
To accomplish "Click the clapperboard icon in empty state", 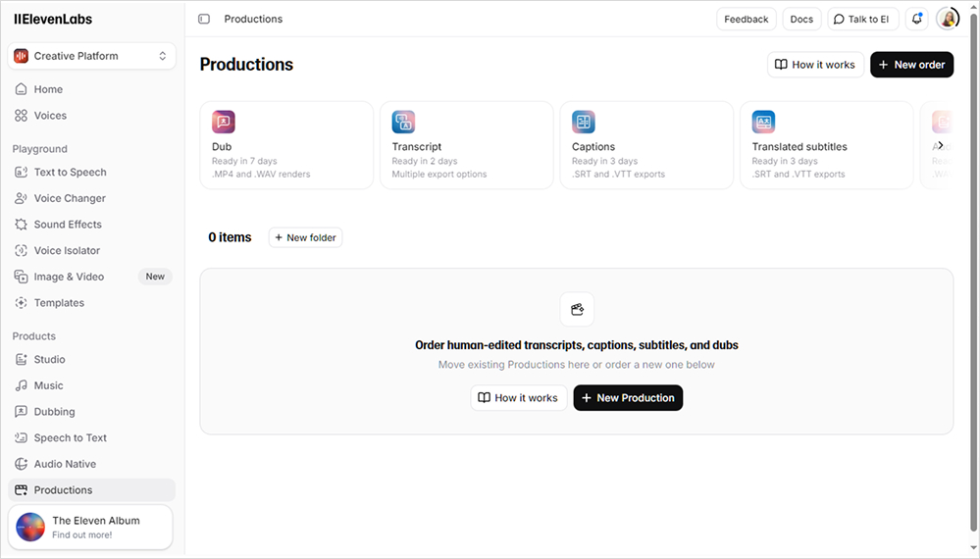I will pos(577,309).
